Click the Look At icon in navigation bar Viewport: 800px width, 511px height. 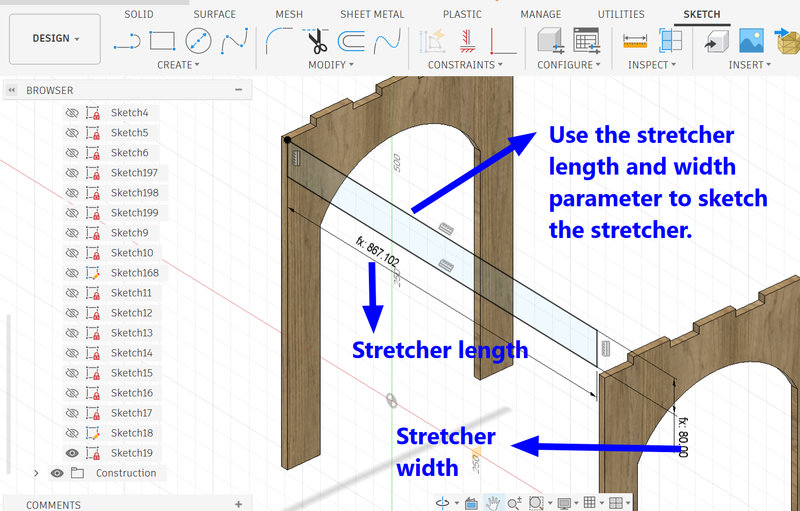pyautogui.click(x=471, y=503)
